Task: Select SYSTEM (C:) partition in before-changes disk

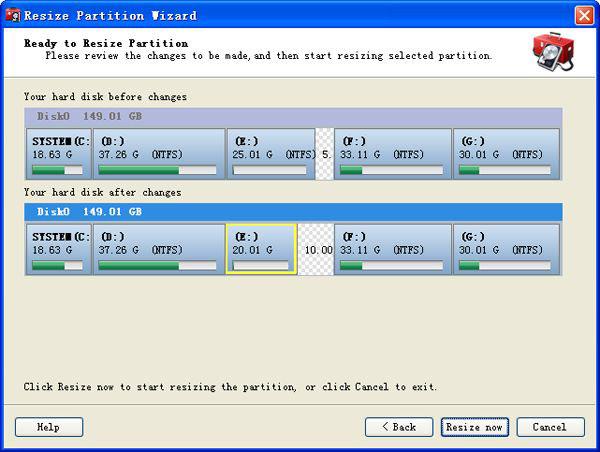Action: pyautogui.click(x=60, y=153)
